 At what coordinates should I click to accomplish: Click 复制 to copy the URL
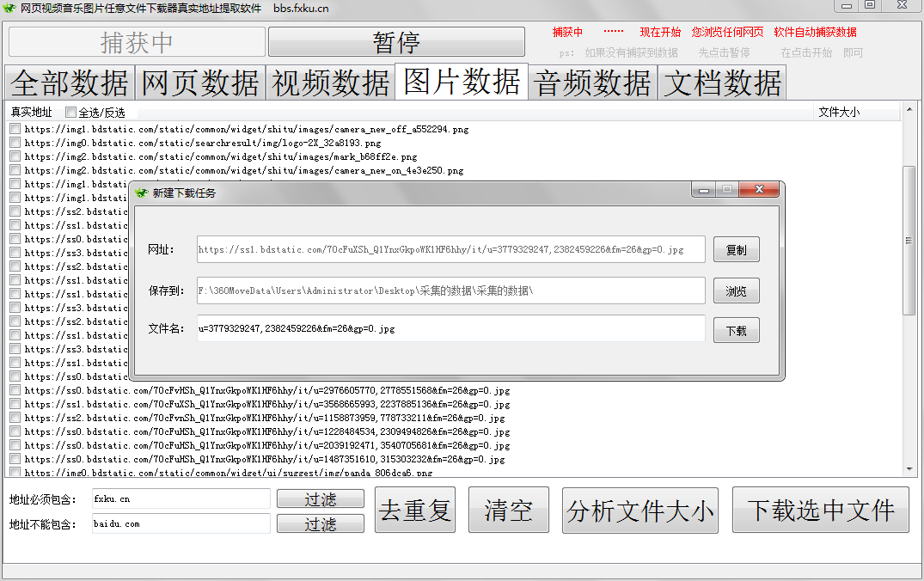pos(736,250)
